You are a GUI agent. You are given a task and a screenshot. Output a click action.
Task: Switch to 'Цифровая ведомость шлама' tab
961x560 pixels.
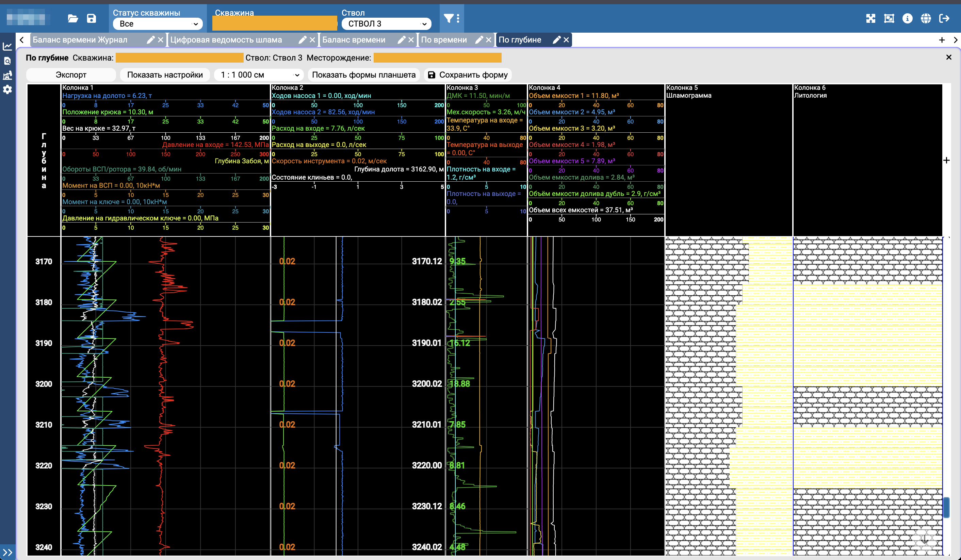[226, 40]
